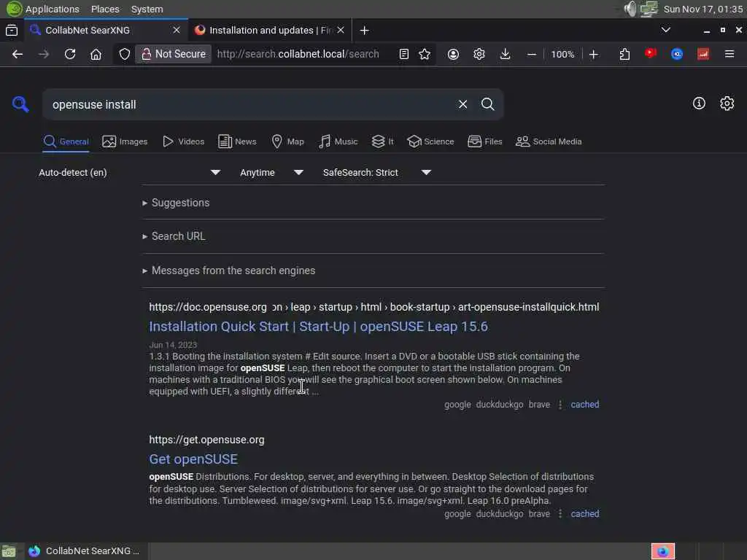Click the https://get.opensuse.org URL
The width and height of the screenshot is (747, 560).
coord(206,440)
